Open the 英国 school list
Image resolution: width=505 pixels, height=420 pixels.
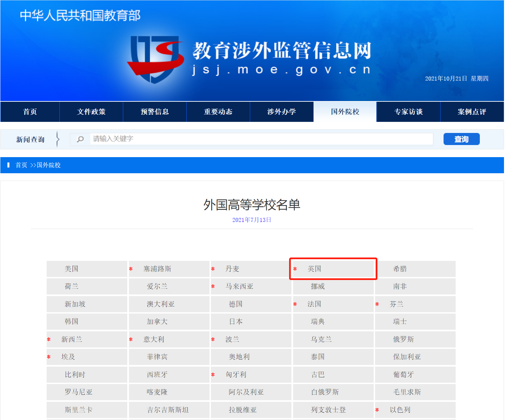(x=315, y=269)
